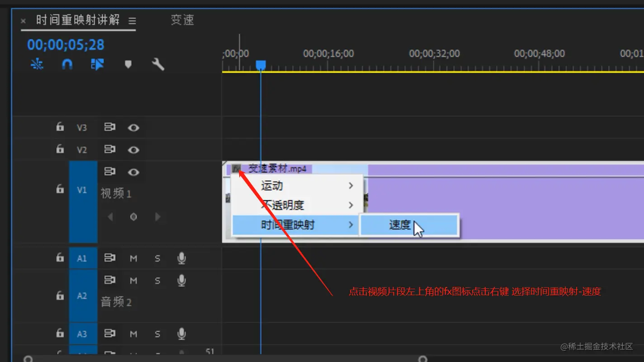Add keyframe on 视频1 track
644x362 pixels.
(133, 217)
